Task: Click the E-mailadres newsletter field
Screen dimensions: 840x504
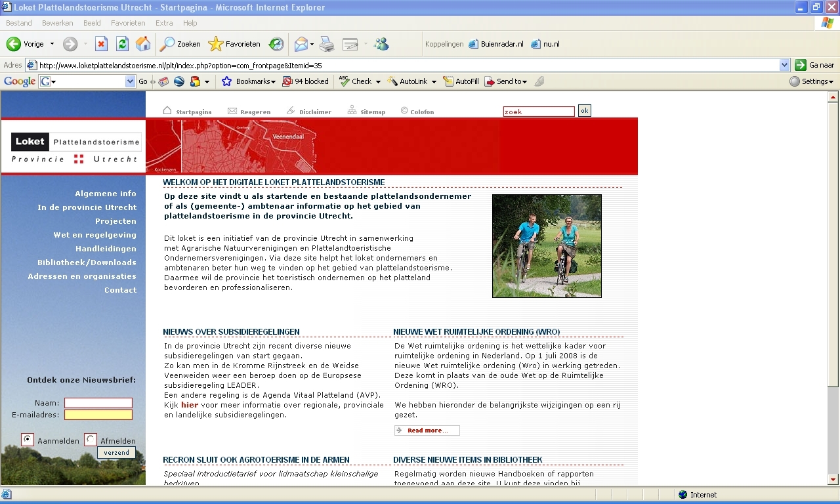Action: coord(98,415)
